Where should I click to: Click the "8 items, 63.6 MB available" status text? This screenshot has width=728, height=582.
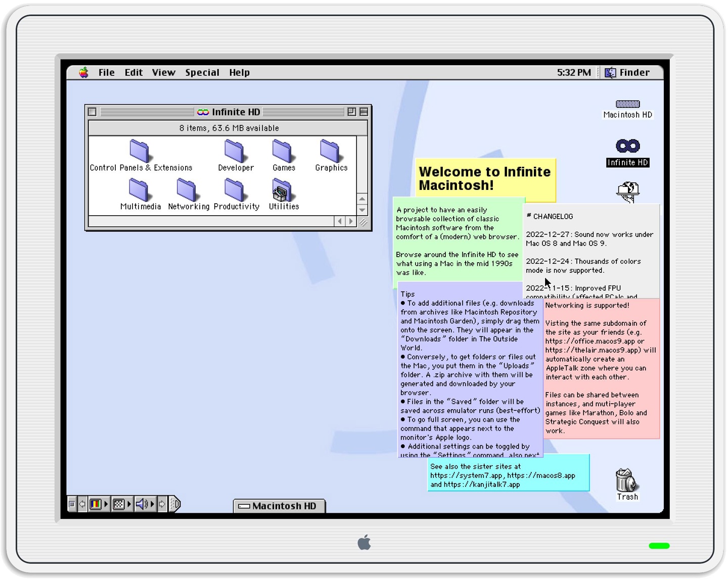coord(229,128)
